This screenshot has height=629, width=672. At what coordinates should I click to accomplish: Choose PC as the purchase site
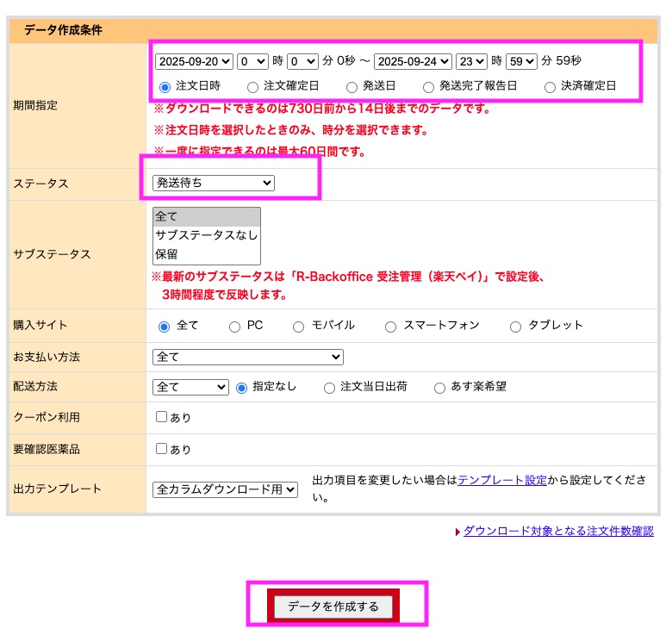[234, 327]
